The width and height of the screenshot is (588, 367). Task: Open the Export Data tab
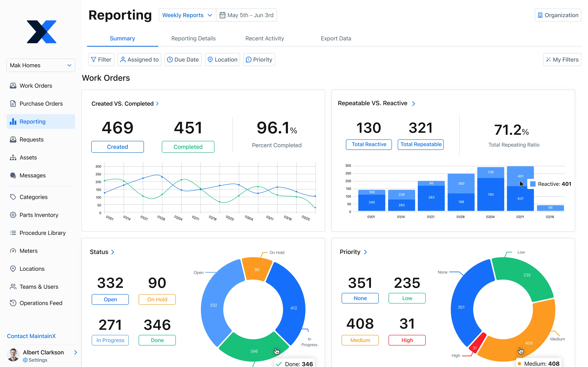[x=336, y=38]
